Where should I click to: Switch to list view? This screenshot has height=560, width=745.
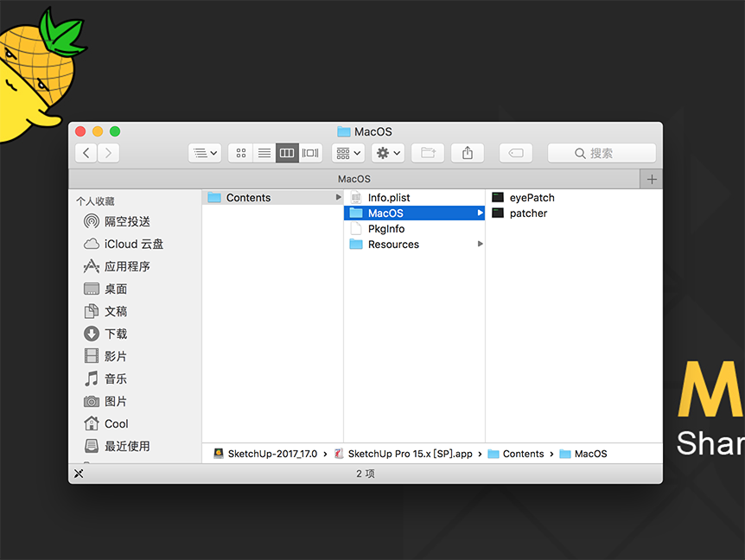click(x=264, y=153)
